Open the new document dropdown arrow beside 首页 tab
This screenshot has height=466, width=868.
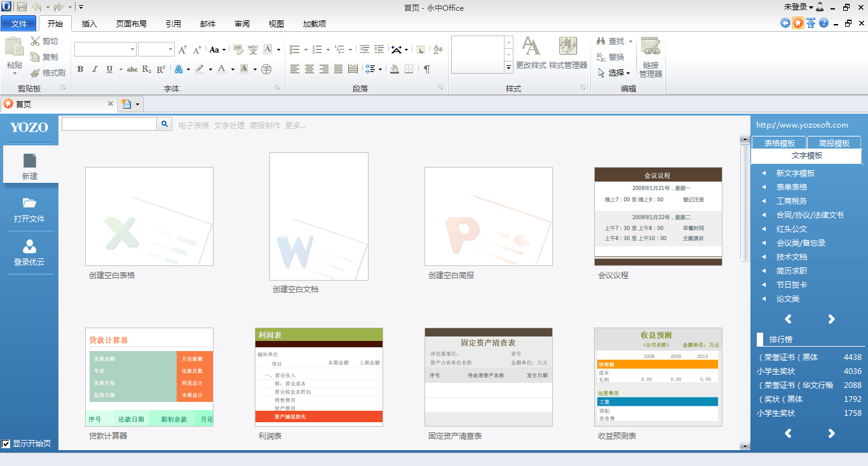(x=137, y=104)
